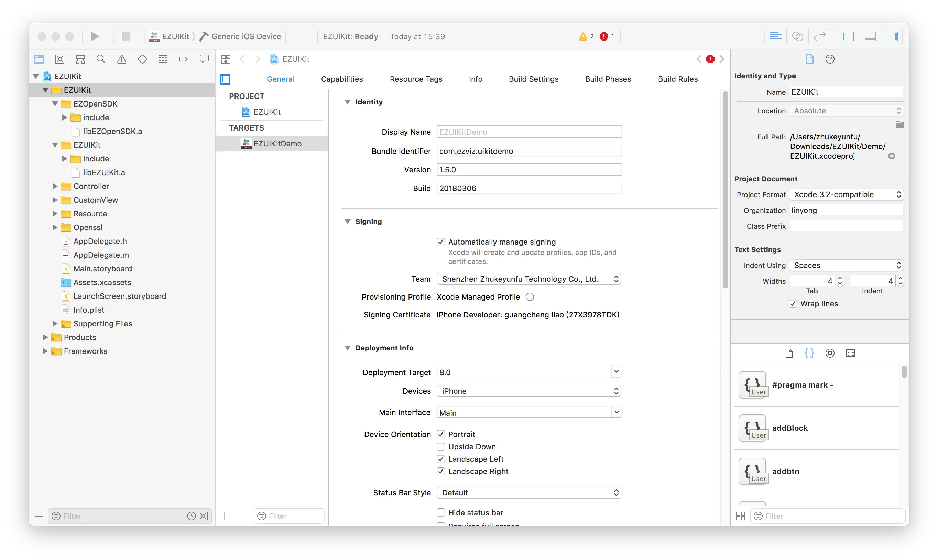Expand the Controller folder

pos(55,187)
